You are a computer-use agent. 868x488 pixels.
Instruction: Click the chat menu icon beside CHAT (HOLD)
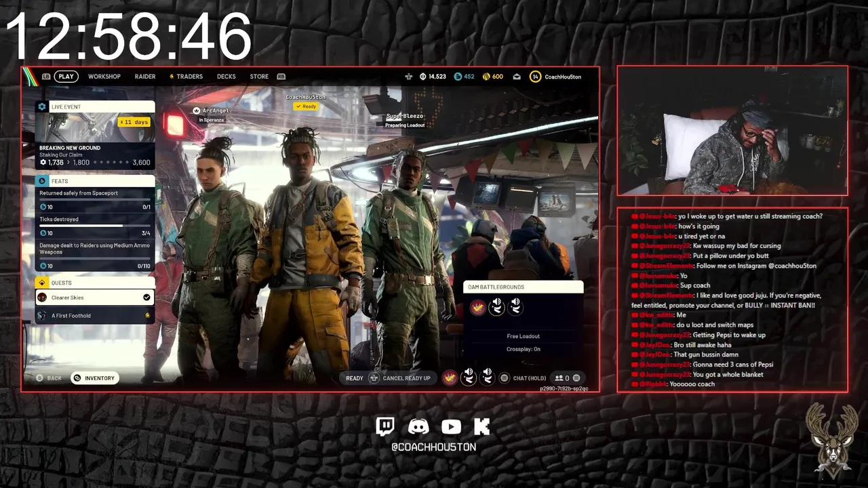tap(504, 378)
